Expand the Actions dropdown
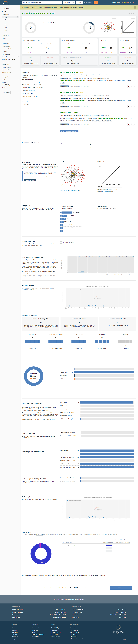 tap(132, 13)
